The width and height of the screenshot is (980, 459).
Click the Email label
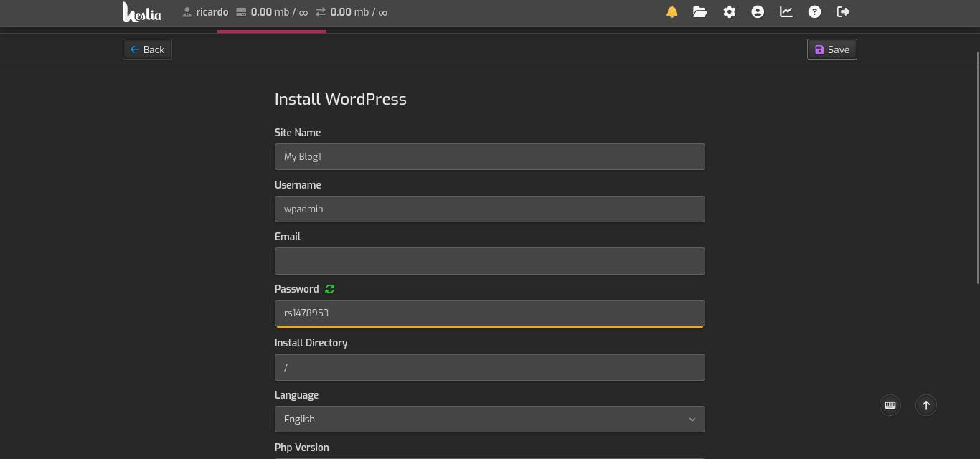coord(288,237)
